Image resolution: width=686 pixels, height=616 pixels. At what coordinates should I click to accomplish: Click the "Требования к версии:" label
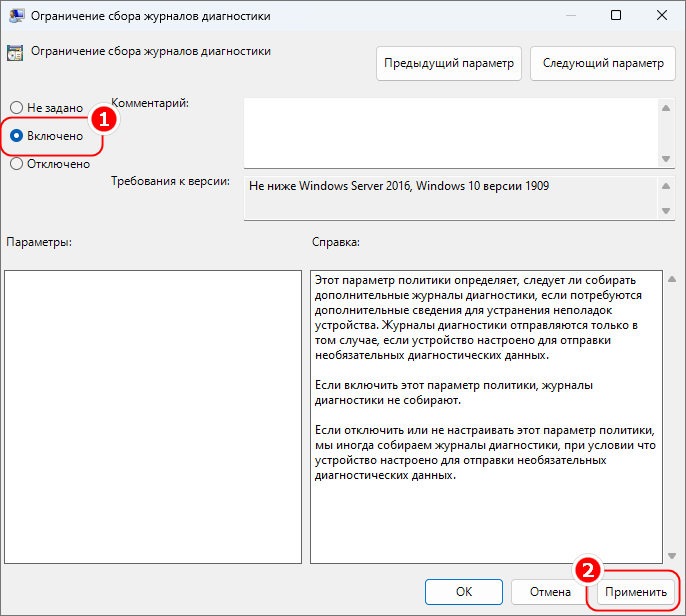coord(170,181)
